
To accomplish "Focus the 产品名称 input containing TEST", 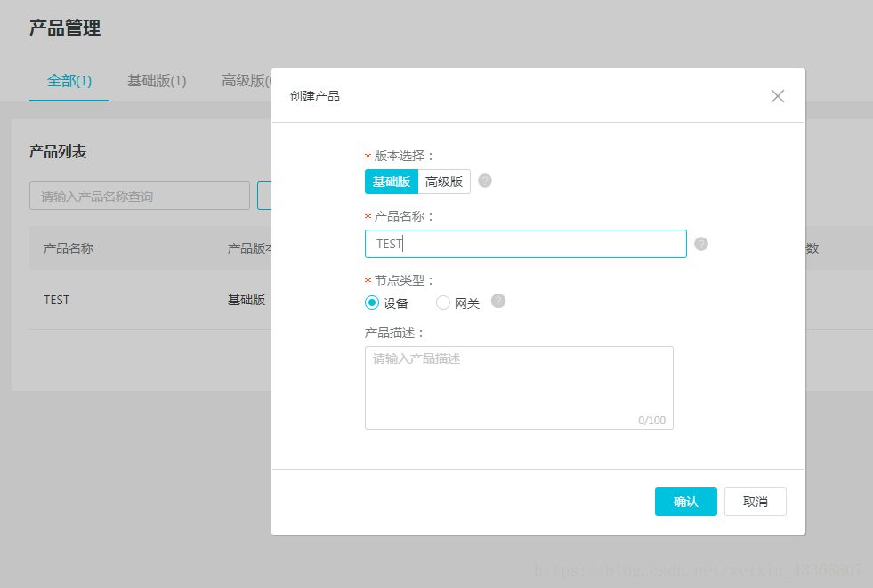I will coord(525,244).
